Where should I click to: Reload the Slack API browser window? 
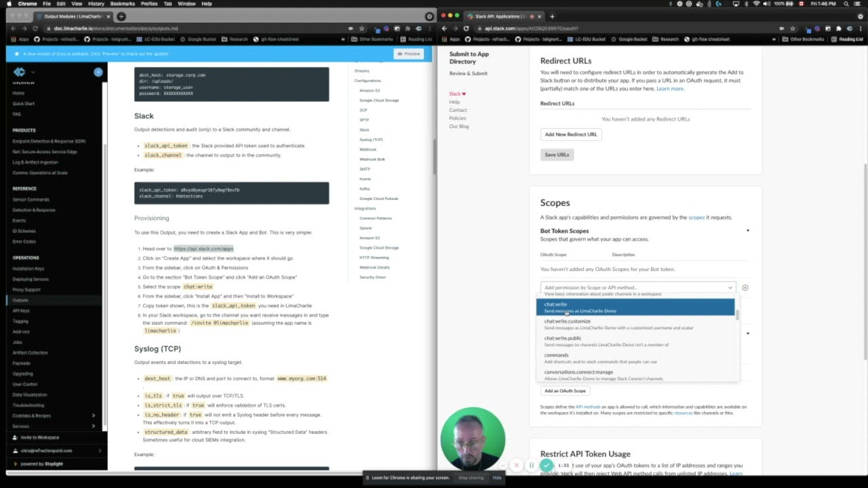[x=466, y=28]
